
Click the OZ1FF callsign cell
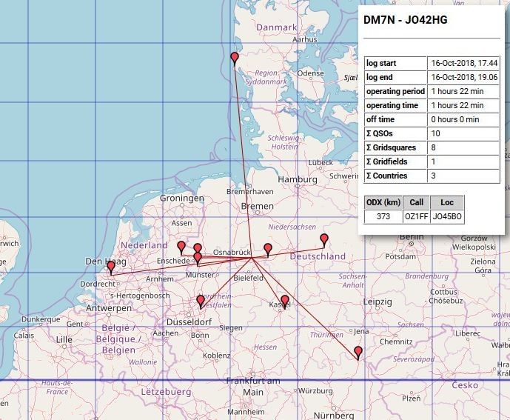point(416,216)
